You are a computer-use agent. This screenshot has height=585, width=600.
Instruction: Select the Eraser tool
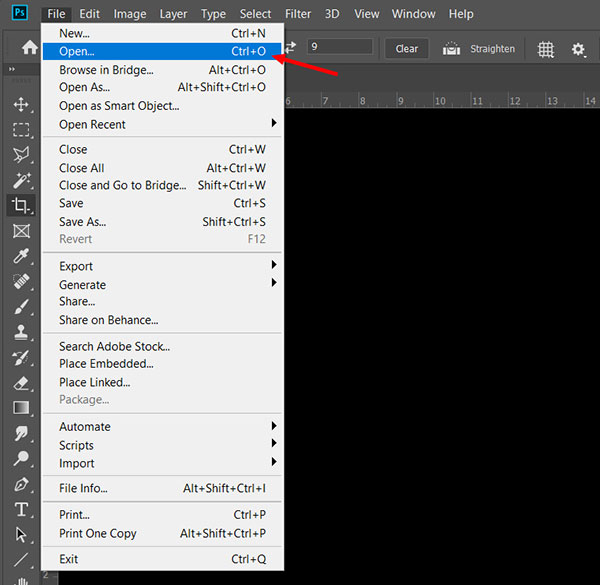coord(21,383)
